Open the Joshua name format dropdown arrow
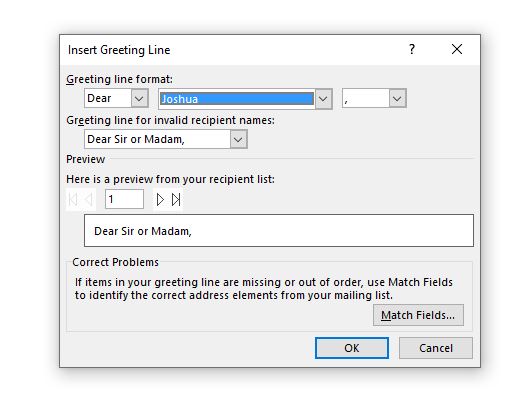Image resolution: width=524 pixels, height=407 pixels. [323, 99]
